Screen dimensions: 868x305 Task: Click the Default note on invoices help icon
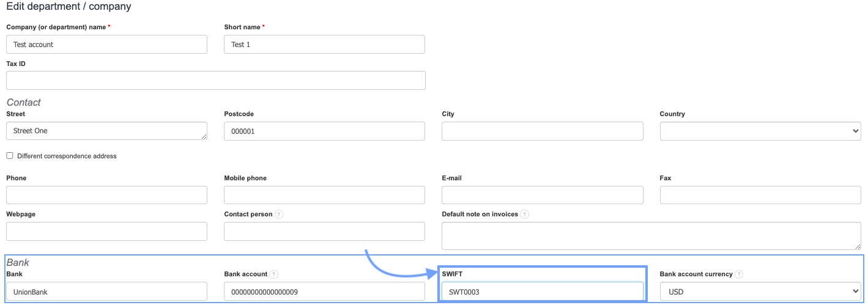click(525, 215)
